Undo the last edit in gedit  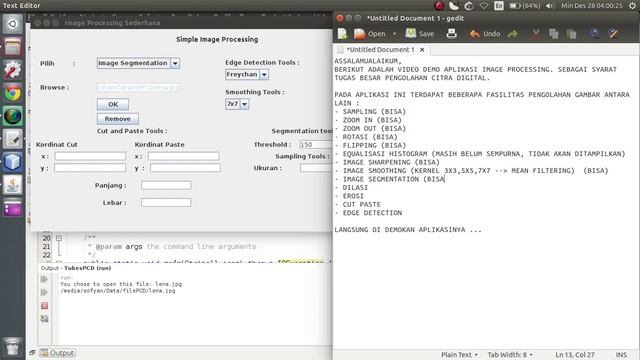[485, 34]
